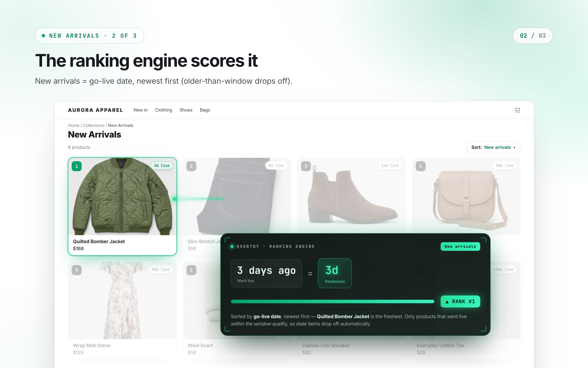Click the rank 5 badge
The image size is (588, 368).
pos(76,270)
